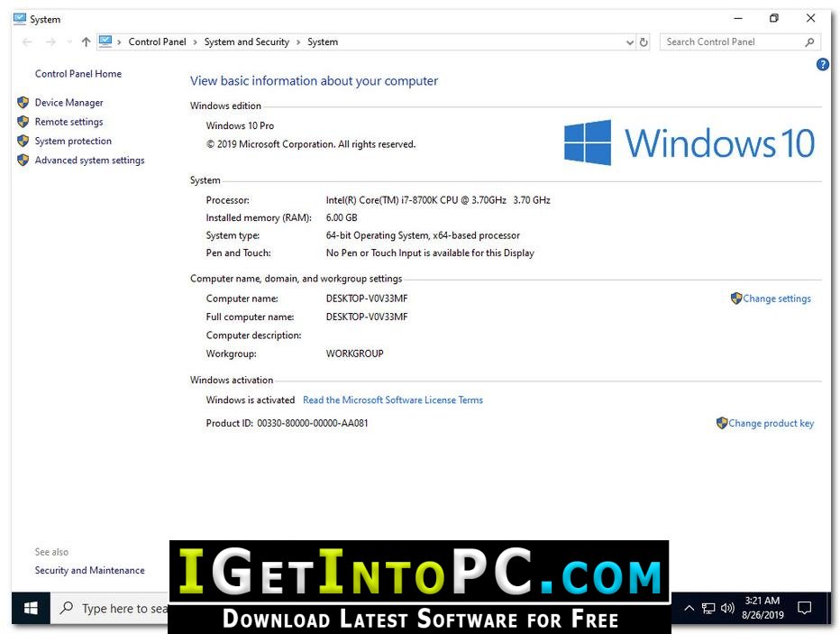Open Remote settings link
This screenshot has width=840, height=634.
[68, 122]
